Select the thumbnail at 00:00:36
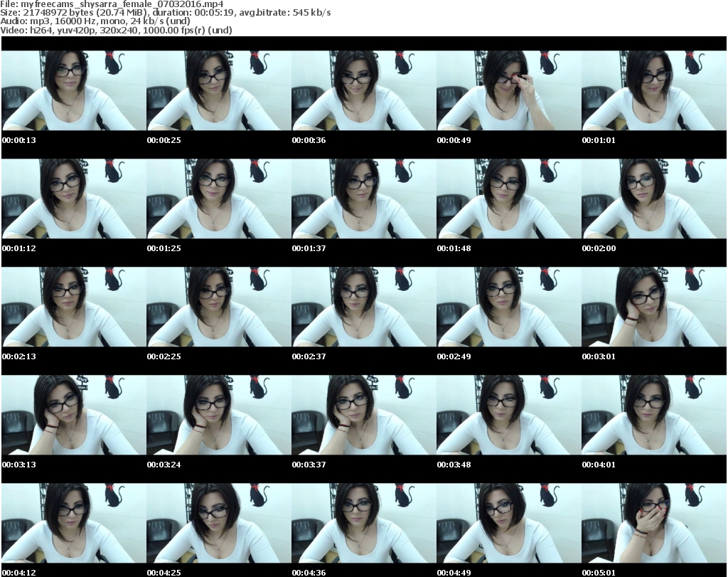The width and height of the screenshot is (728, 577). coord(363,90)
